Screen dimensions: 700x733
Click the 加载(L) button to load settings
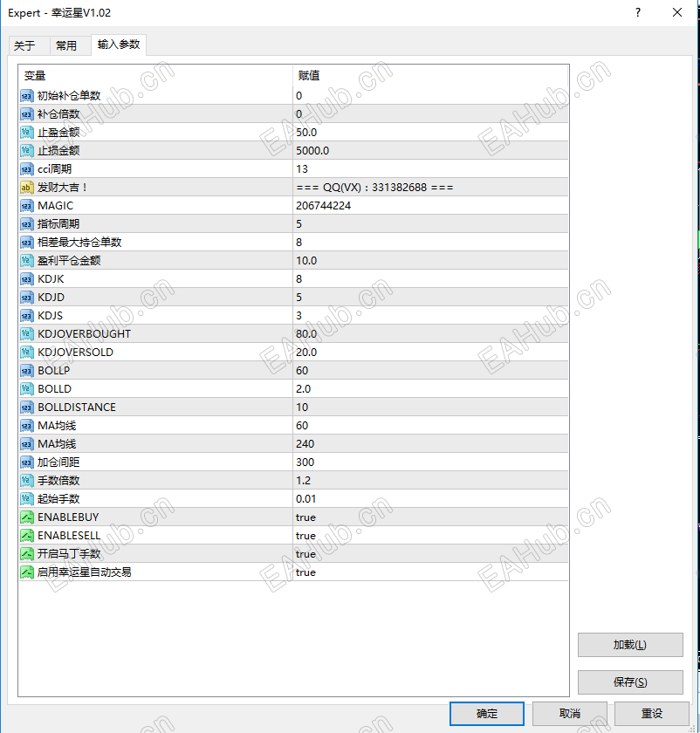pyautogui.click(x=630, y=645)
